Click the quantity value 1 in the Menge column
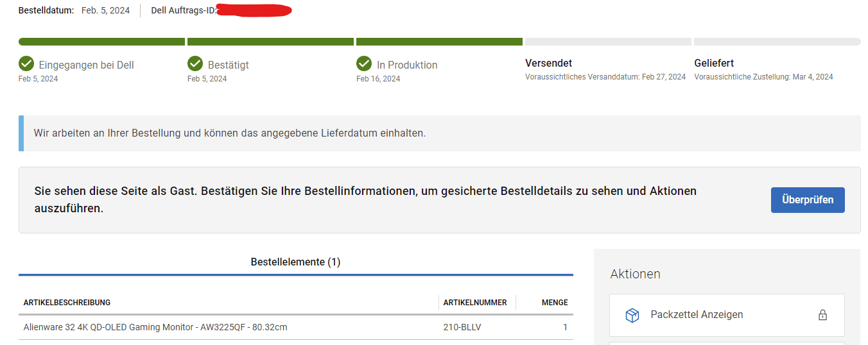The width and height of the screenshot is (868, 345). point(565,328)
